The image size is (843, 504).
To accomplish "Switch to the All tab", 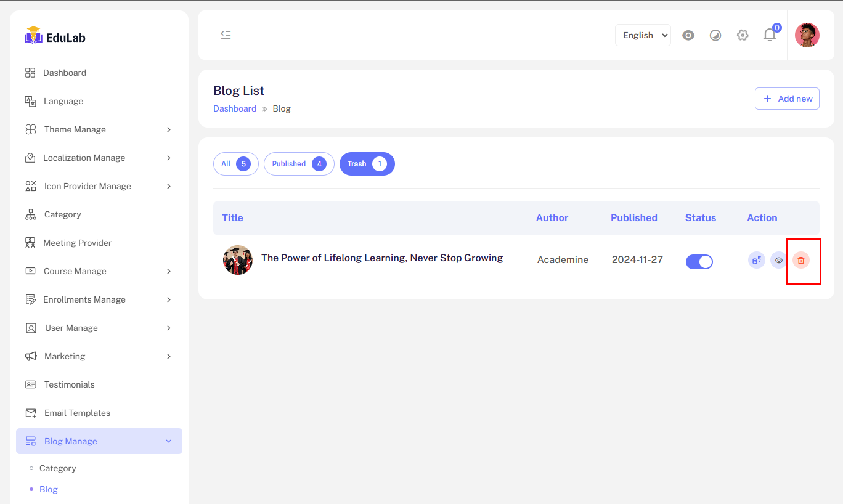I will tap(235, 164).
